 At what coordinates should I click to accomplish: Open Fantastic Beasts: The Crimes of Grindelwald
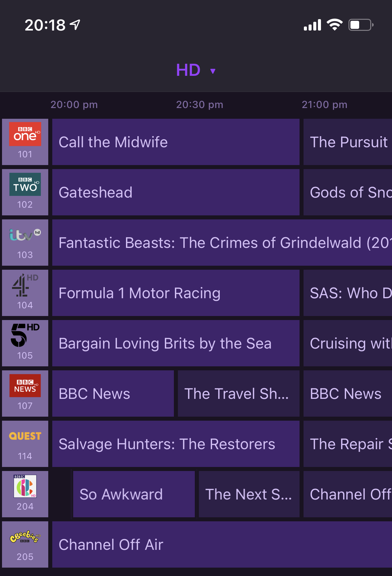tap(222, 243)
